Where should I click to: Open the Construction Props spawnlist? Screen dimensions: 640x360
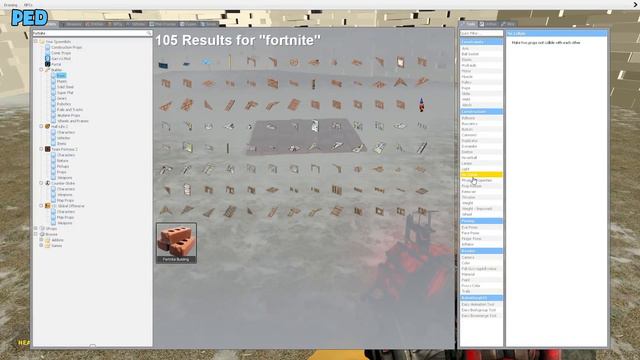pyautogui.click(x=67, y=47)
